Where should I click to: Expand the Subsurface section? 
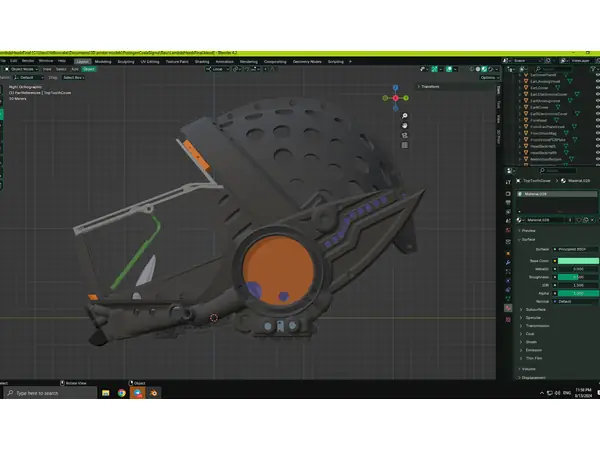533,310
